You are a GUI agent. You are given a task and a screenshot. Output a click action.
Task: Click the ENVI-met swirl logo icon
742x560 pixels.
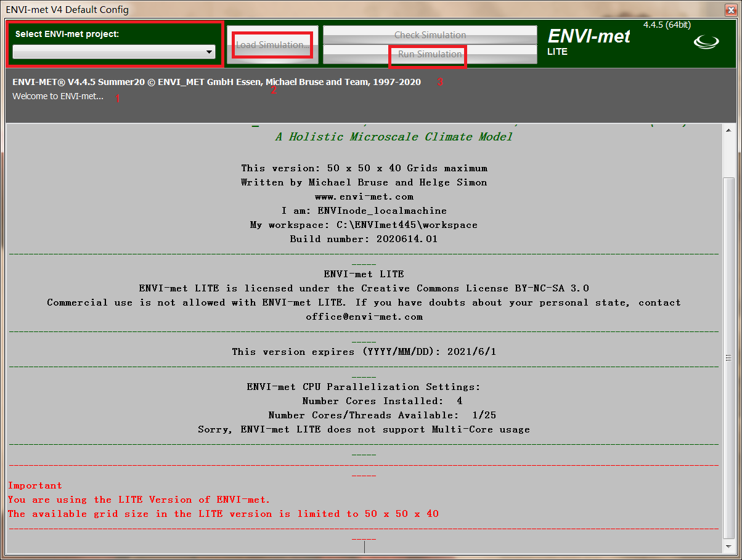point(706,42)
